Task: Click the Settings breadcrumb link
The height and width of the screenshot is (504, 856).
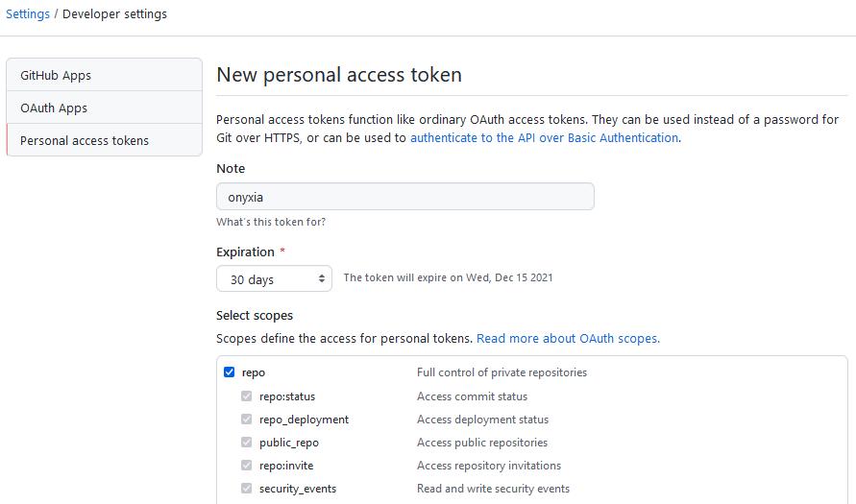Action: 28,14
